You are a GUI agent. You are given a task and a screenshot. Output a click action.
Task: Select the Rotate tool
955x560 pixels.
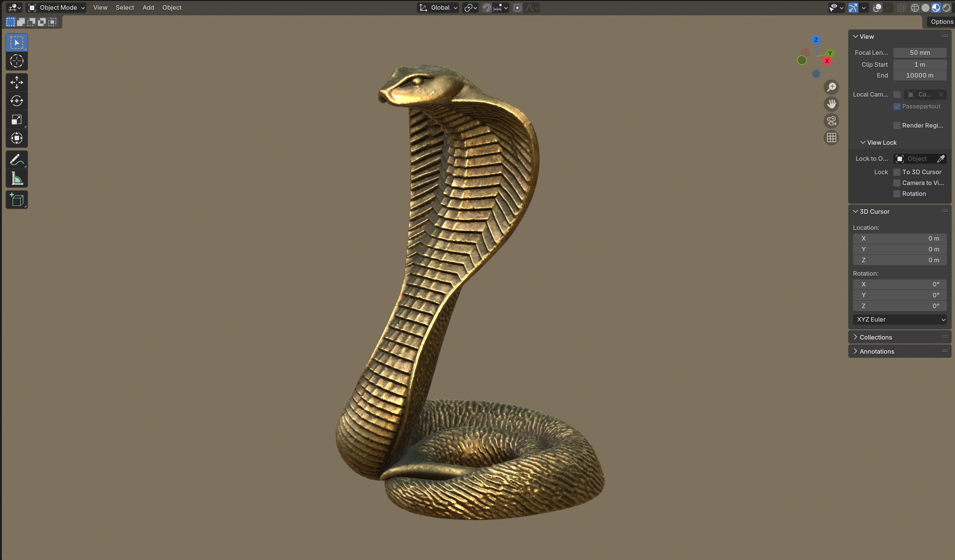pyautogui.click(x=17, y=101)
